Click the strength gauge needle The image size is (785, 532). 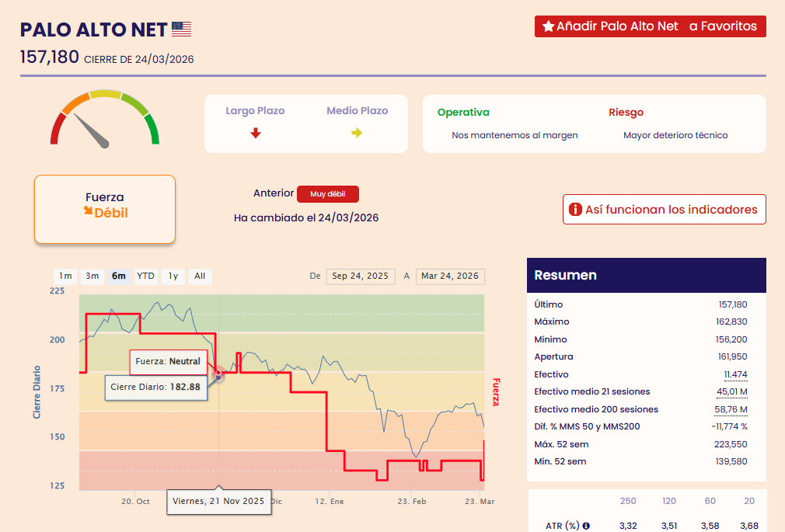point(91,130)
